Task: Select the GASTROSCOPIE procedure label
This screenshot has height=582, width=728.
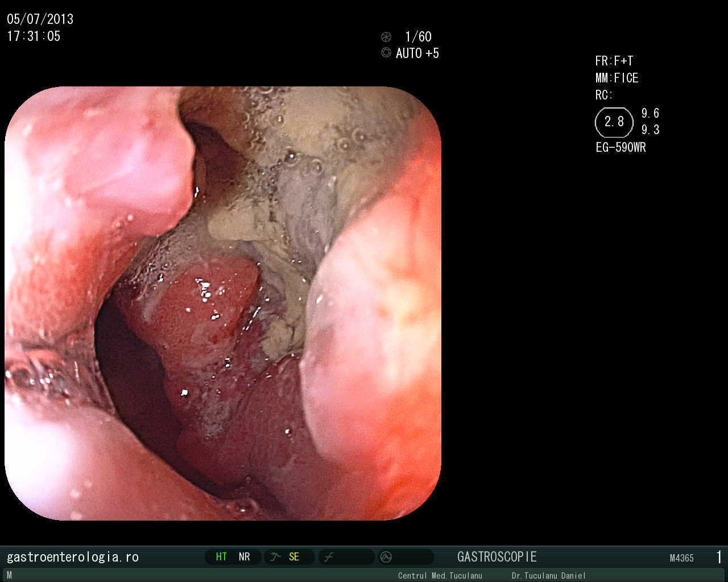Action: (497, 557)
